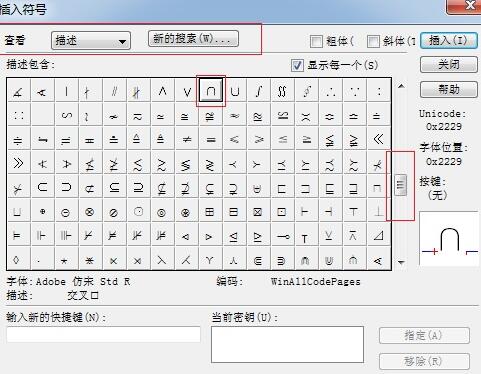
Task: Open 帮助 help button
Action: pyautogui.click(x=449, y=89)
